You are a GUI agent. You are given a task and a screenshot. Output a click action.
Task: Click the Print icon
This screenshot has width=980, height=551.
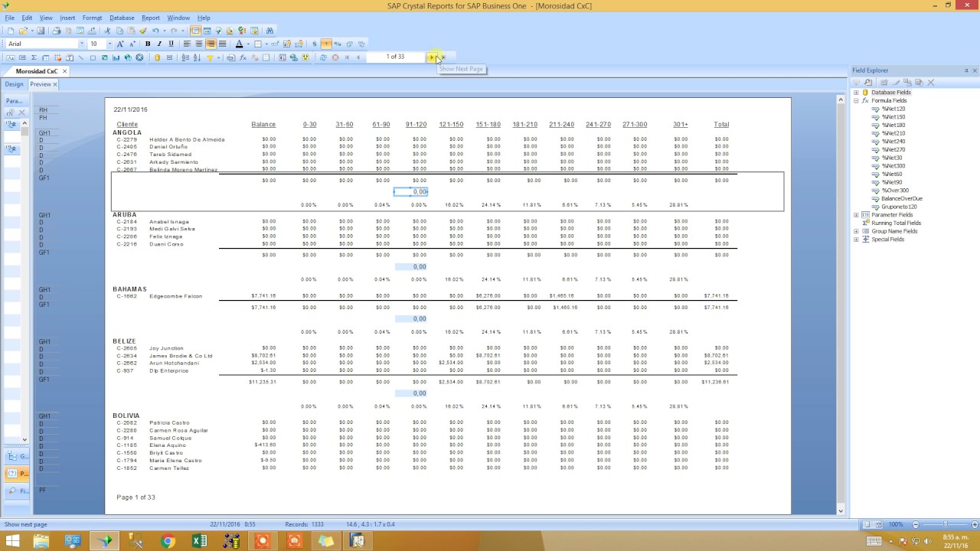(57, 31)
